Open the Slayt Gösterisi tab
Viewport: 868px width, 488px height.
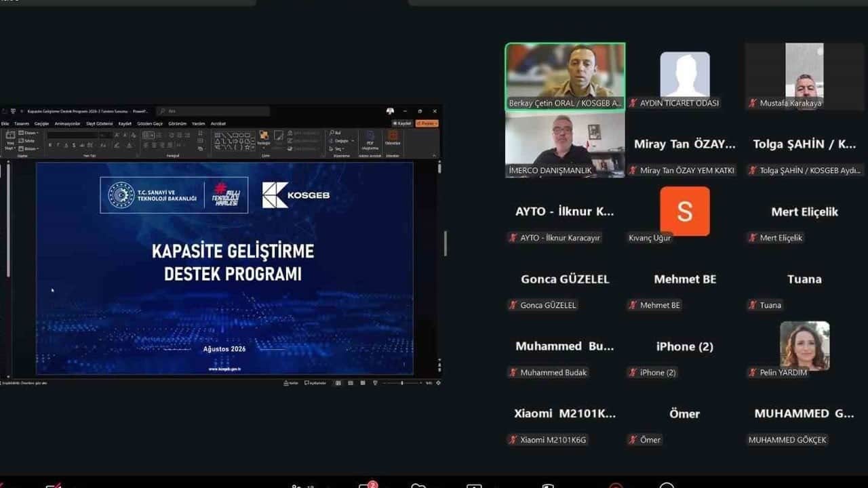(99, 123)
